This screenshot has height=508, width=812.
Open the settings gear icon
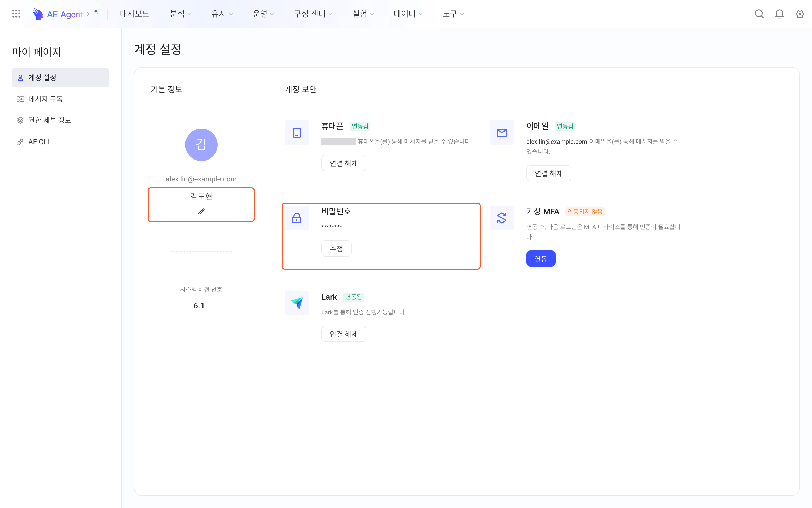800,14
